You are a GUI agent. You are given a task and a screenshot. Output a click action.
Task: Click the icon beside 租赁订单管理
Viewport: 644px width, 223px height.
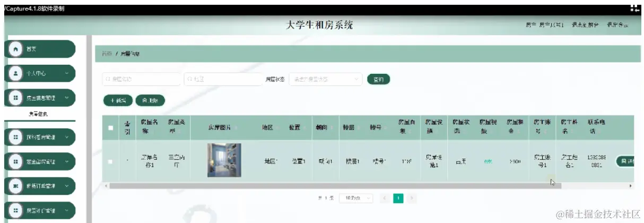(15, 186)
